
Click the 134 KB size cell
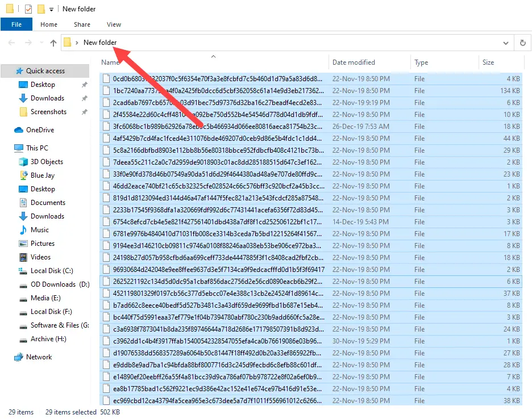(510, 90)
